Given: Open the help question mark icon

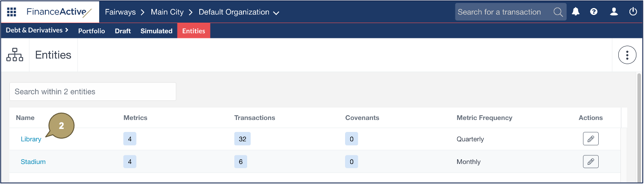Looking at the screenshot, I should click(x=594, y=12).
